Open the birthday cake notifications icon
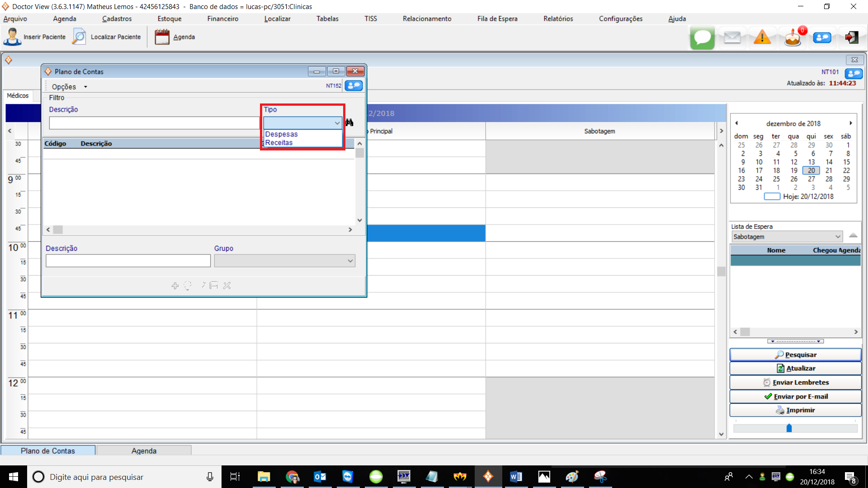The height and width of the screenshot is (488, 868). coord(793,38)
